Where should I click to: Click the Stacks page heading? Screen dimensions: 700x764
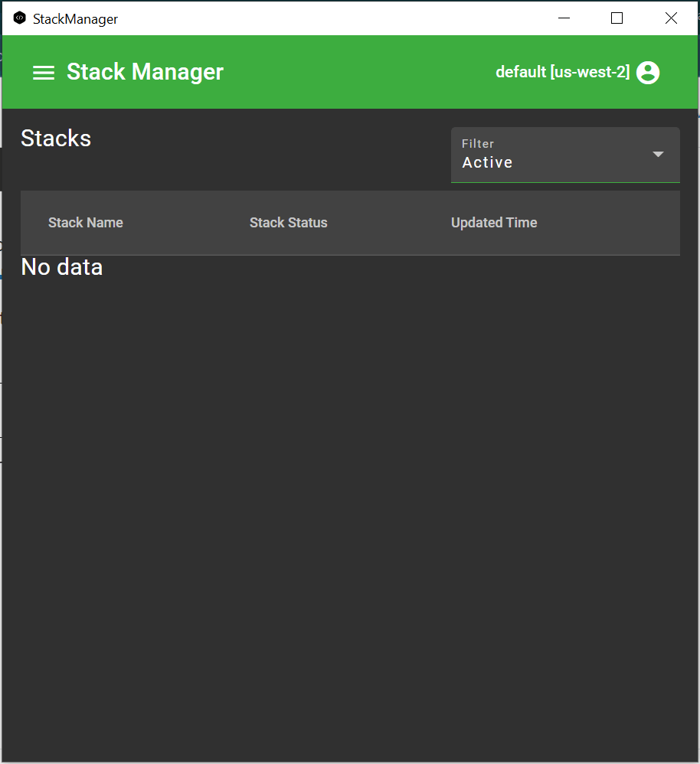tap(56, 139)
